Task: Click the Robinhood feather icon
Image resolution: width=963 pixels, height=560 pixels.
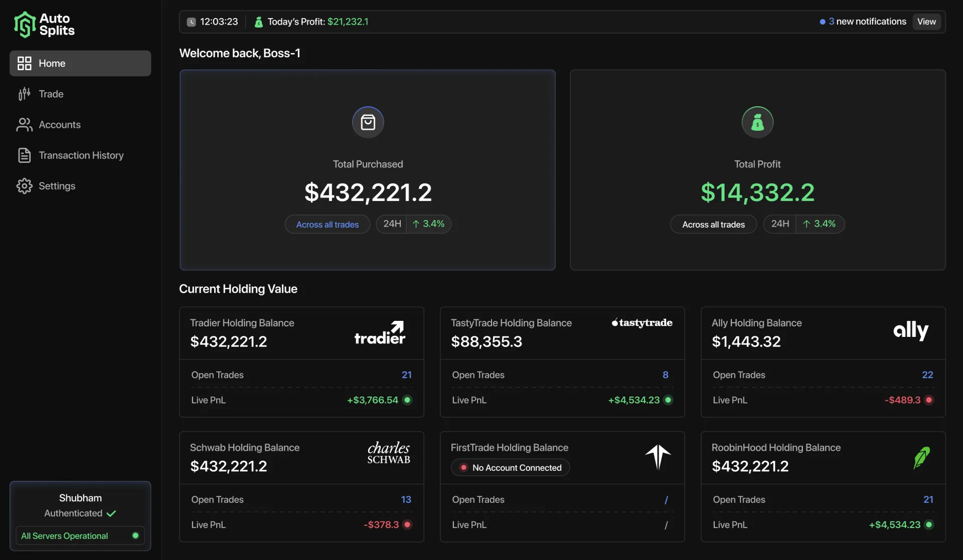Action: coord(921,458)
